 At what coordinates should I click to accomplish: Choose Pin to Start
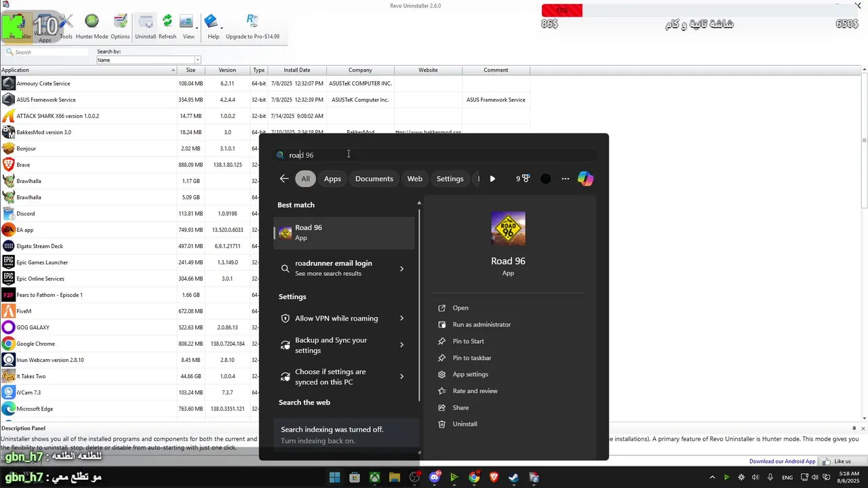(x=468, y=341)
